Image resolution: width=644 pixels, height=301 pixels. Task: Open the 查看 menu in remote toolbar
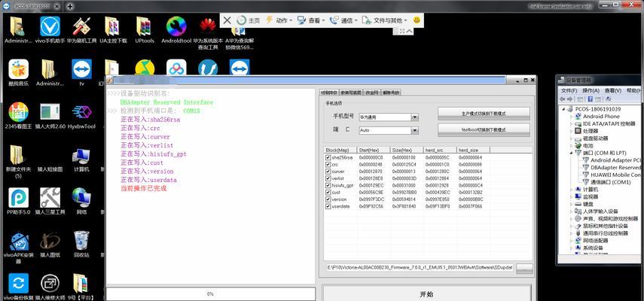tap(311, 20)
